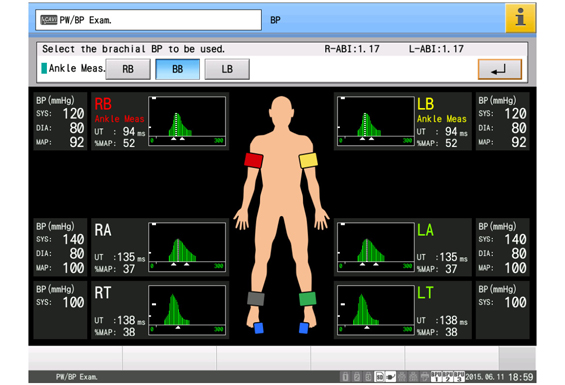The height and width of the screenshot is (385, 565).
Task: Click the L-ABI:1.17 value
Action: (x=436, y=49)
